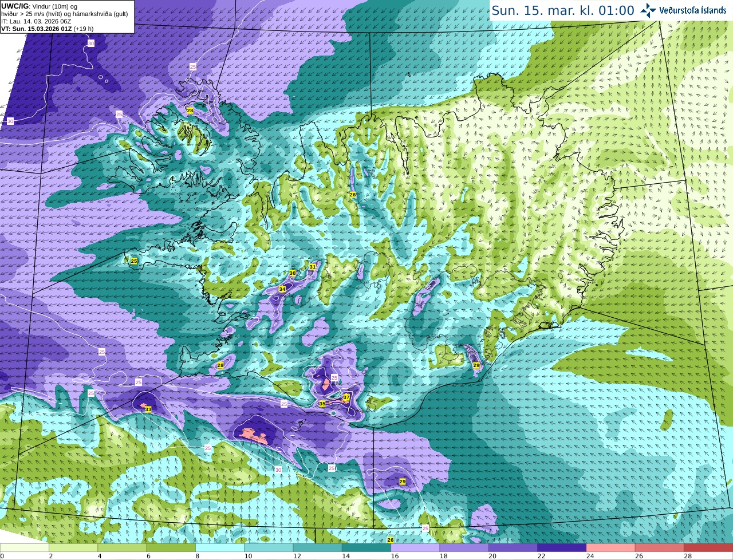733x560 pixels.
Task: Select the coral 26–28 m/s scale swatch
Action: click(x=660, y=548)
